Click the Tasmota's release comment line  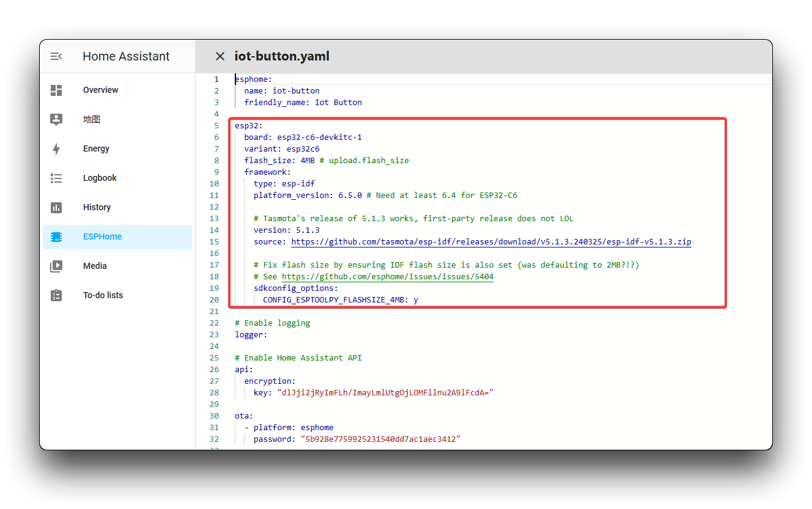pos(413,218)
